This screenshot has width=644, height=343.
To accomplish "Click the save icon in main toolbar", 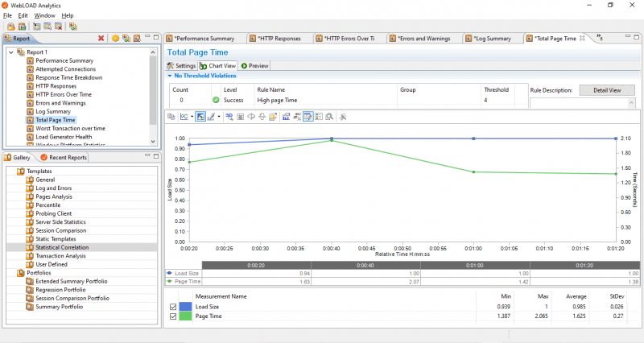I will click(x=22, y=26).
